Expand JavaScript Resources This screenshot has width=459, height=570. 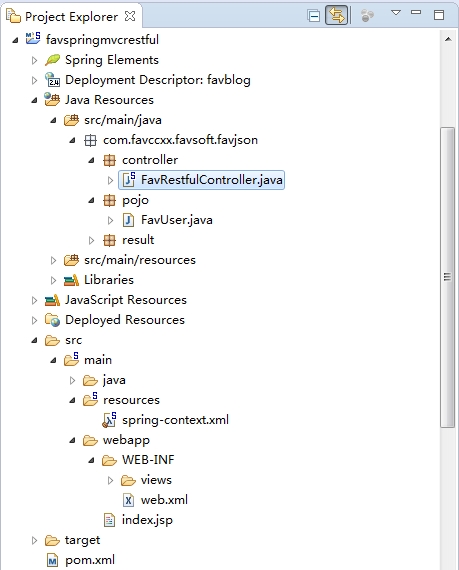tap(35, 300)
